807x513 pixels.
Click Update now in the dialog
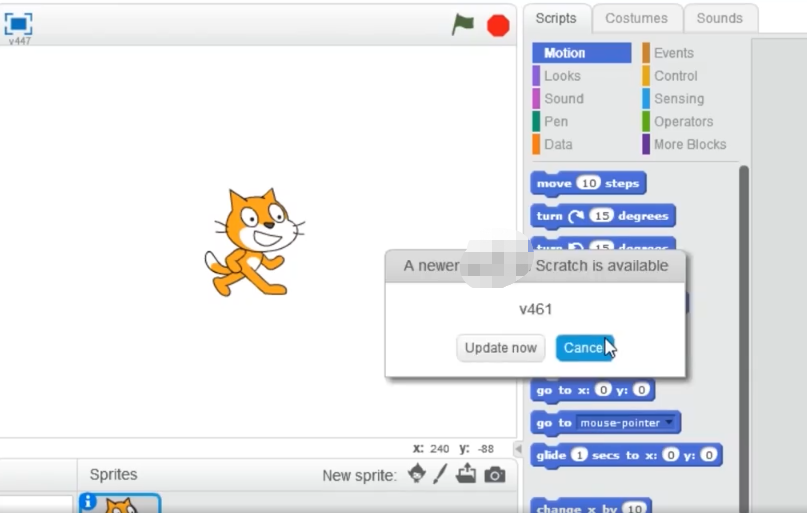click(500, 348)
